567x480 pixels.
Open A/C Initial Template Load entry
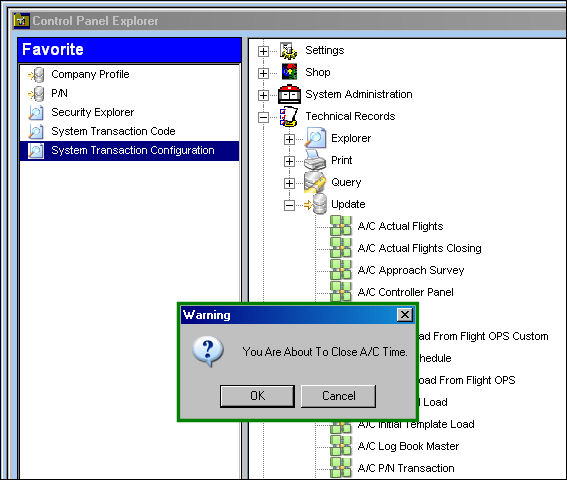point(416,424)
